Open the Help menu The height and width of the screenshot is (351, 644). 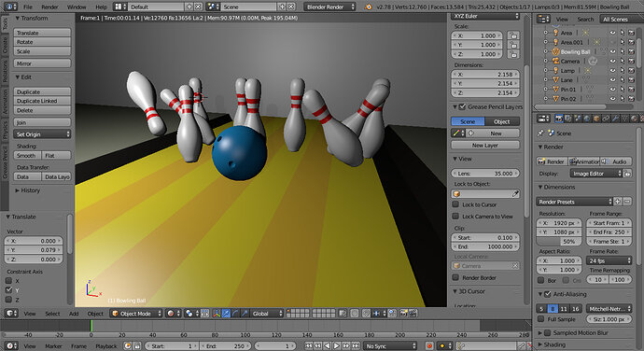(101, 7)
